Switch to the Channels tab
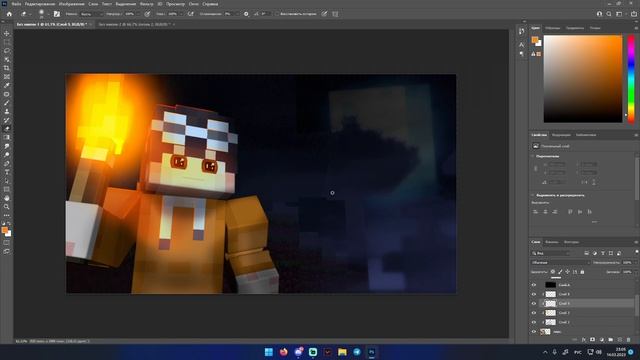This screenshot has height=360, width=640. (552, 242)
